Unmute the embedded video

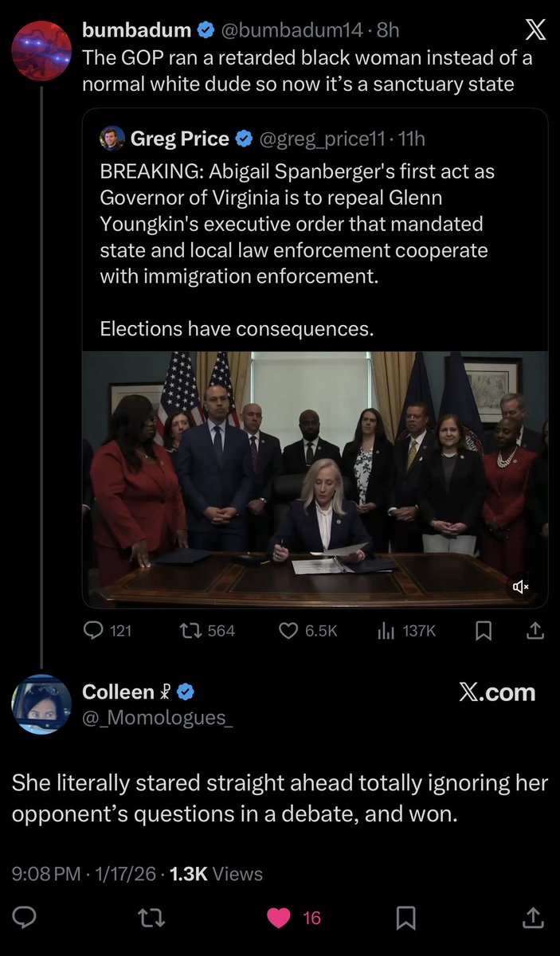[x=521, y=587]
